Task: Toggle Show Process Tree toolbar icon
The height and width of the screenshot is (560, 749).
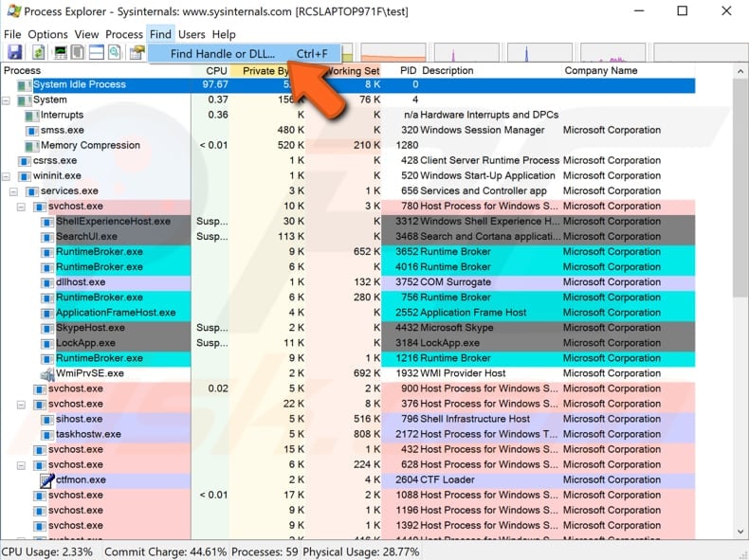Action: (x=78, y=52)
